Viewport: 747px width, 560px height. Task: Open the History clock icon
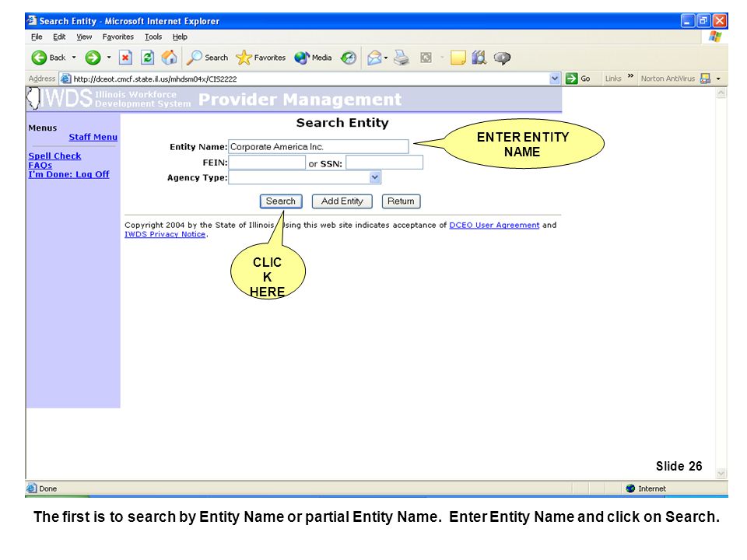click(x=349, y=58)
